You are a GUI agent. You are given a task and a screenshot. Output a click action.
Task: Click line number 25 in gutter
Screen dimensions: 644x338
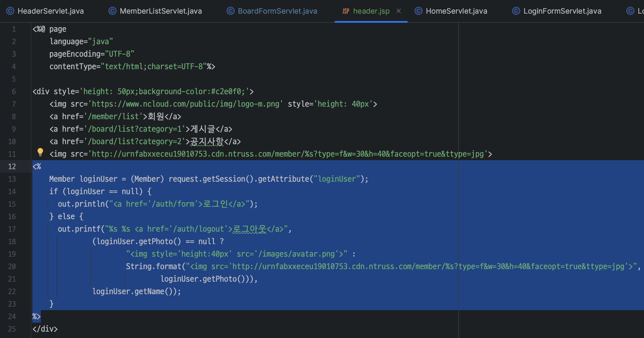tap(12, 329)
